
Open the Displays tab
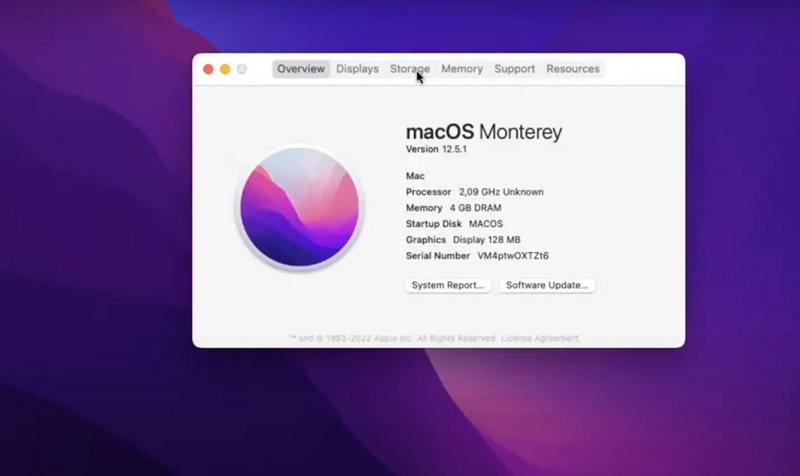pos(357,69)
